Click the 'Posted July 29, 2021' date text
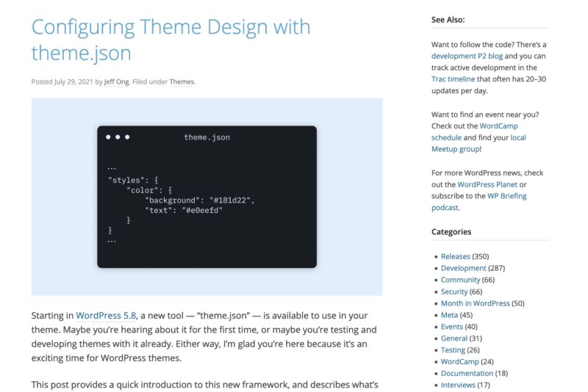The image size is (588, 392). [62, 81]
